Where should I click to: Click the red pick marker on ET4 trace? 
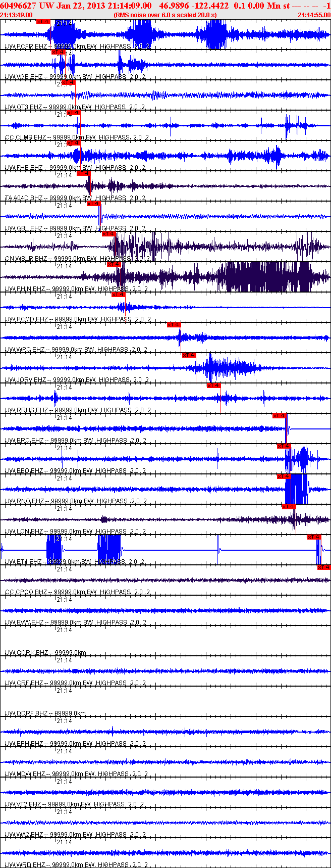coord(314,537)
